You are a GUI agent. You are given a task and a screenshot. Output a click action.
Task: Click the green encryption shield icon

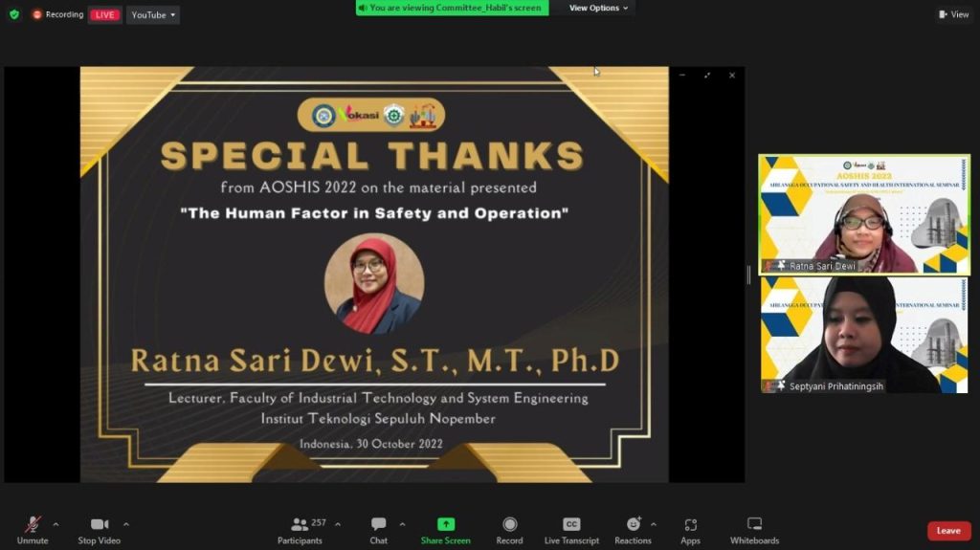(x=14, y=14)
